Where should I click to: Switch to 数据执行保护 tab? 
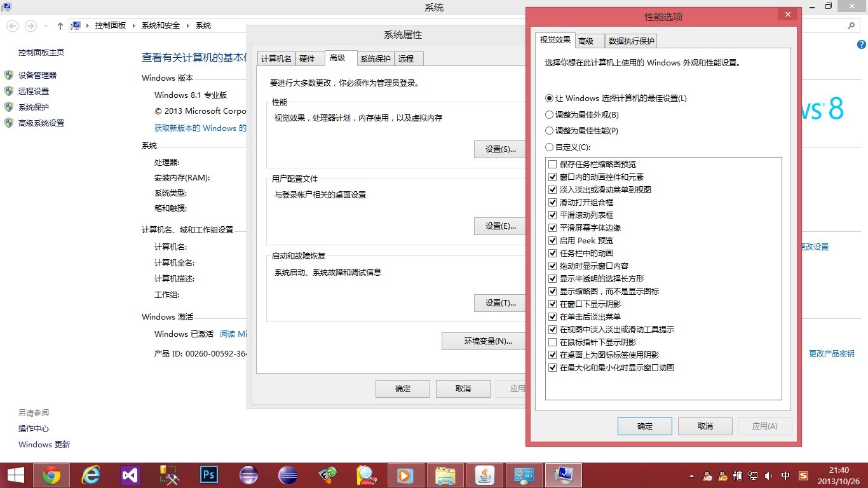pyautogui.click(x=631, y=41)
